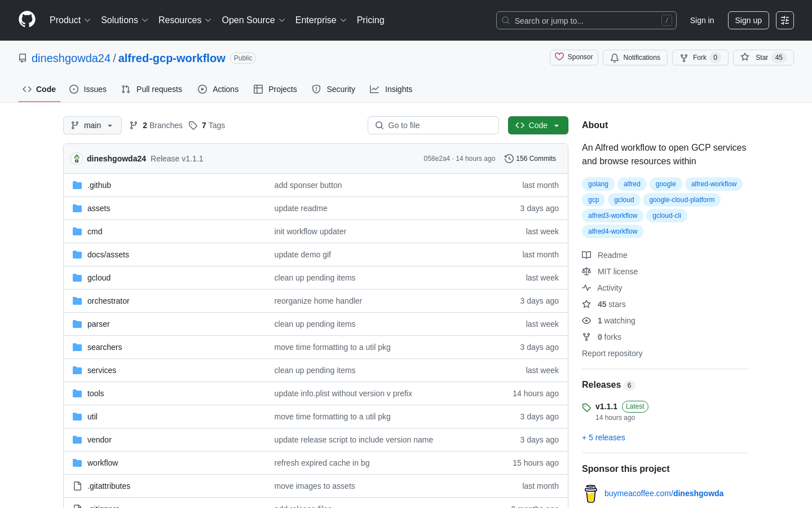Viewport: 812px width, 508px height.
Task: Click the repository icon beside owner name
Action: point(23,58)
